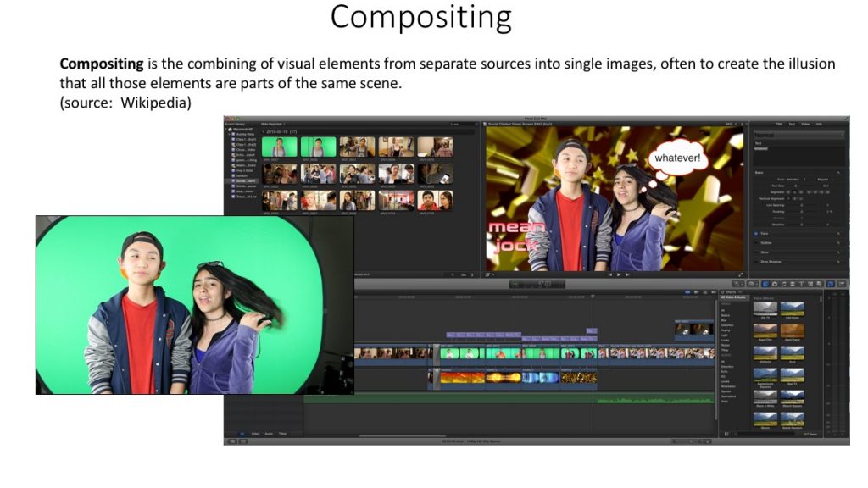Collapse the Basic section arrow
Screen dimensions: 868x488
(838, 173)
